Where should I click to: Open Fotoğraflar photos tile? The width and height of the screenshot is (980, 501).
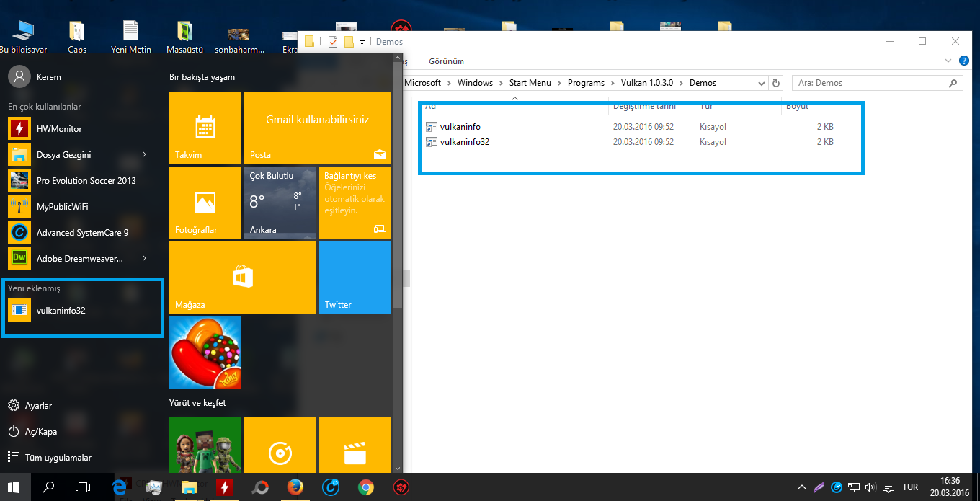pyautogui.click(x=205, y=203)
